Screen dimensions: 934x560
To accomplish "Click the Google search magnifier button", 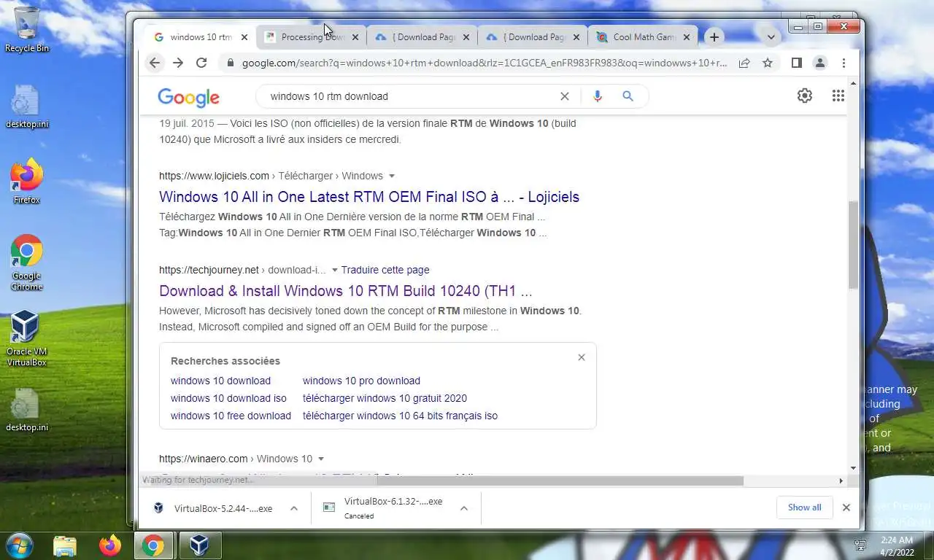I will tap(628, 96).
